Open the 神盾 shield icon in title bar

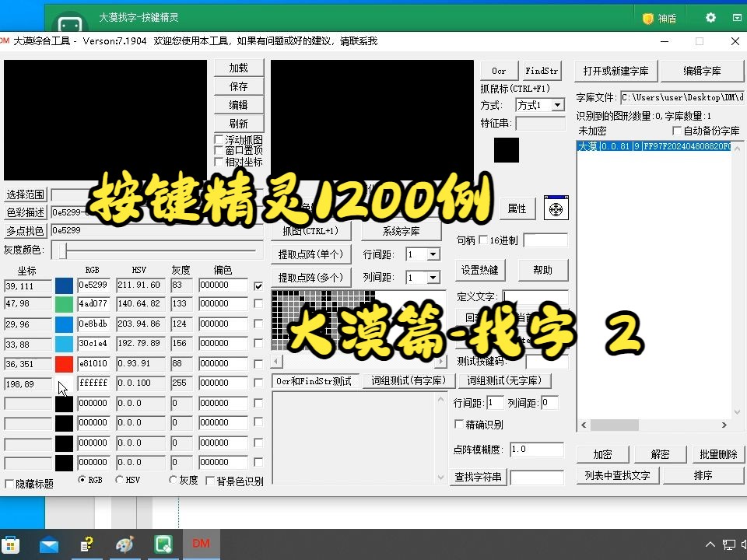(657, 17)
